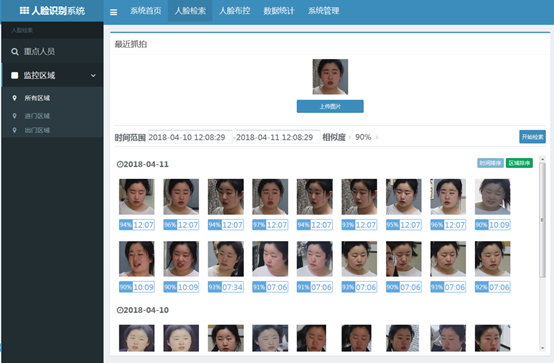The height and width of the screenshot is (363, 554).
Task: Toggle the green 区域排序 sort button
Action: (519, 163)
